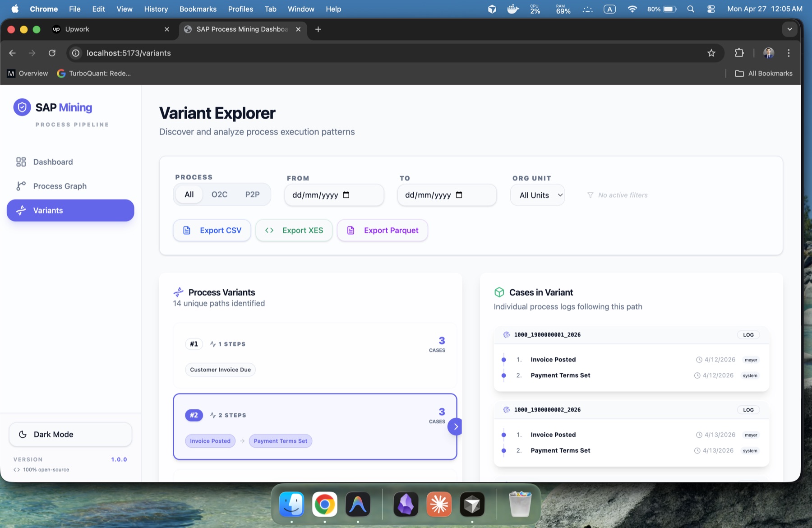Open Spotlight search in menu bar
This screenshot has height=528, width=812.
[691, 9]
